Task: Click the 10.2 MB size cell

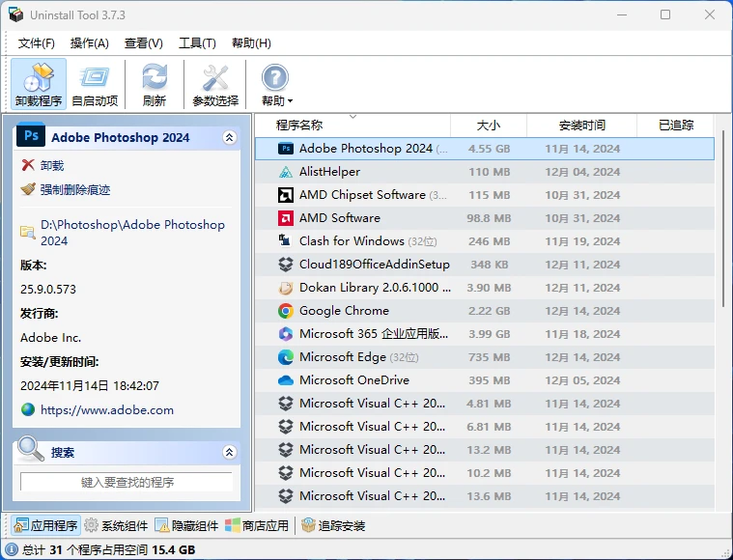Action: pos(489,473)
